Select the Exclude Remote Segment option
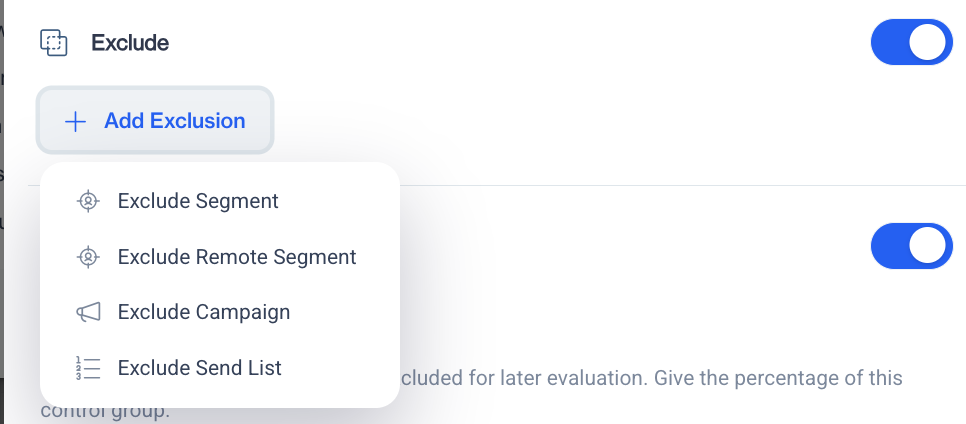Viewport: 966px width, 424px height. click(237, 257)
